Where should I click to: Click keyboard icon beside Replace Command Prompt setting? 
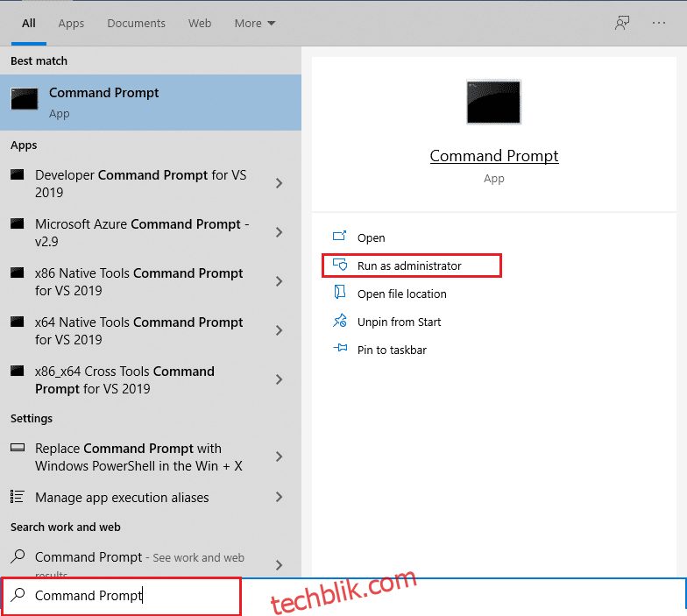pyautogui.click(x=18, y=448)
